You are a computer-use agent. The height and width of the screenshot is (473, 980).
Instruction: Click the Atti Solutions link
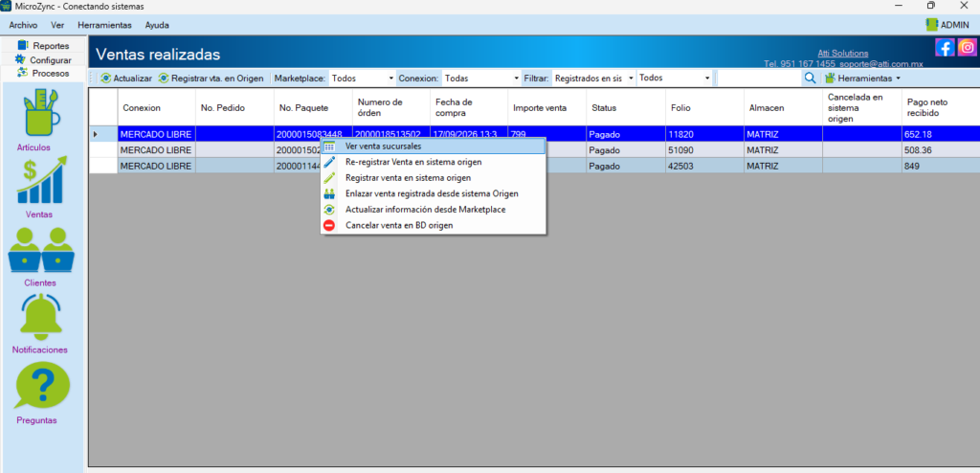pos(842,54)
